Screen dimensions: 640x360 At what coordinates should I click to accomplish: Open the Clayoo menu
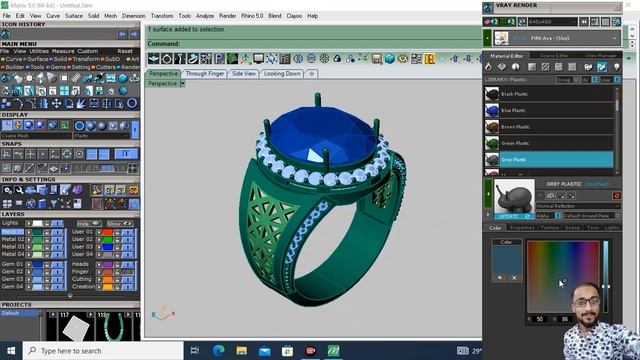click(294, 16)
